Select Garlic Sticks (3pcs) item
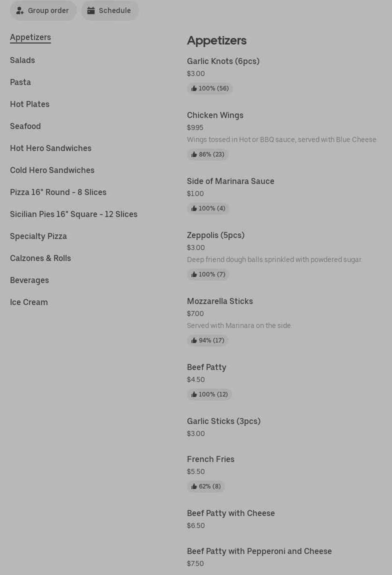This screenshot has height=575, width=392. 223,421
